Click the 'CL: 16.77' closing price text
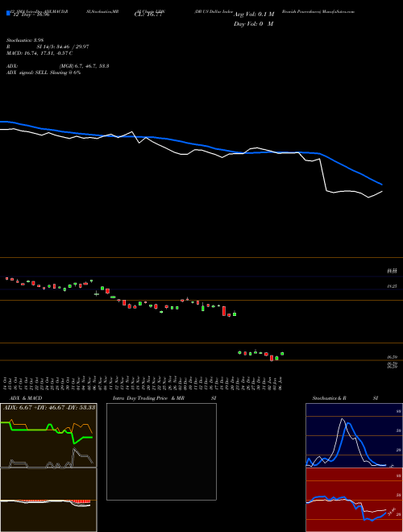This screenshot has width=403, height=532. click(148, 15)
